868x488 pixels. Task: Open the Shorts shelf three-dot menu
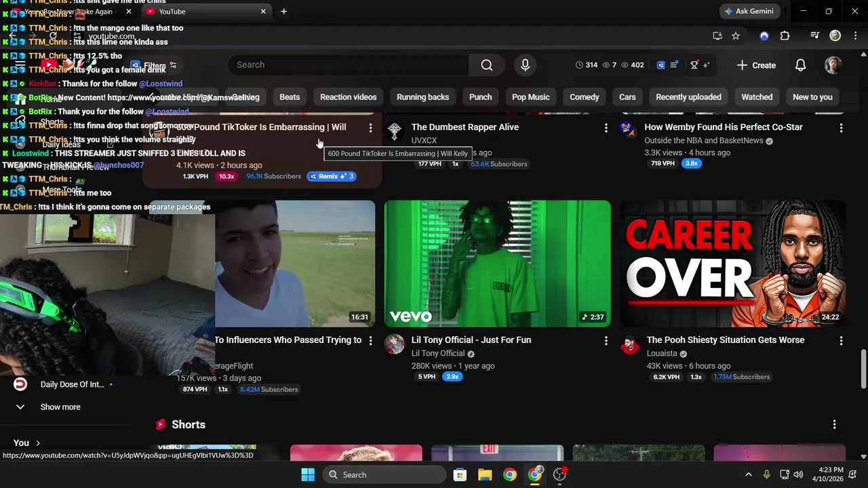click(x=834, y=424)
